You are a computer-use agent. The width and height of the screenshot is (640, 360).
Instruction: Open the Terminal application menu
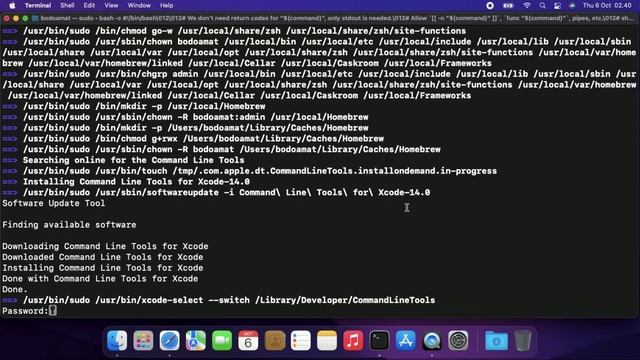[x=38, y=5]
